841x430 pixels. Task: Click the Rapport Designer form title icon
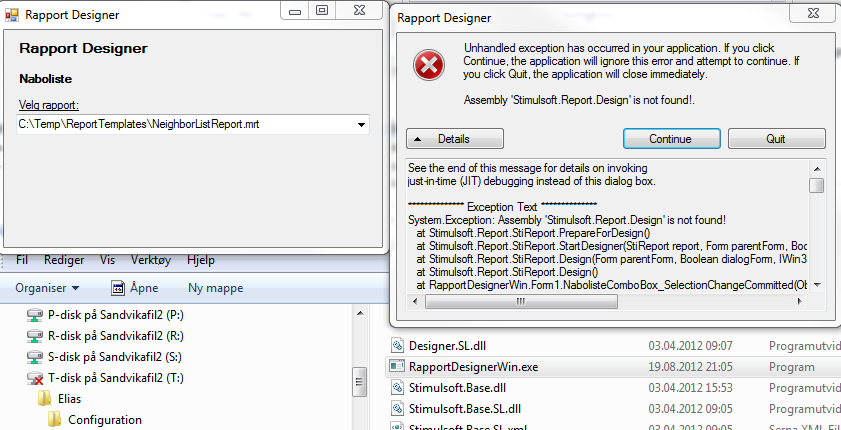click(x=12, y=14)
